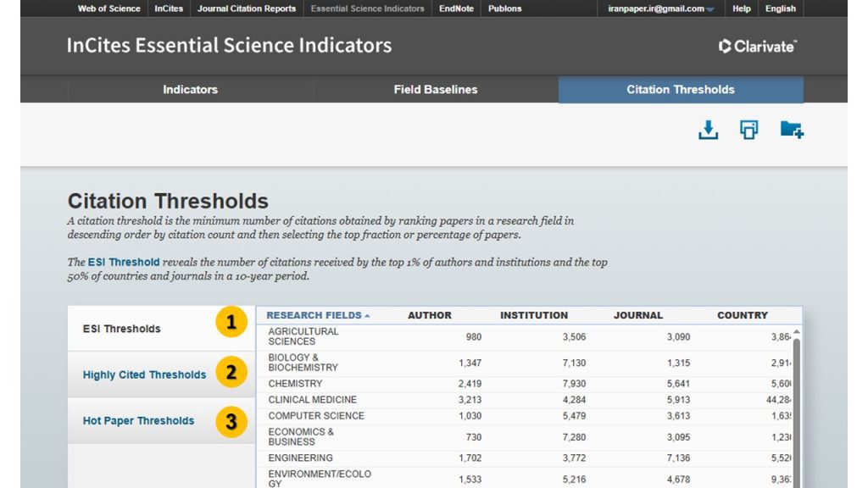
Task: Click author value 980 for Agricultural Sciences
Action: pos(473,336)
